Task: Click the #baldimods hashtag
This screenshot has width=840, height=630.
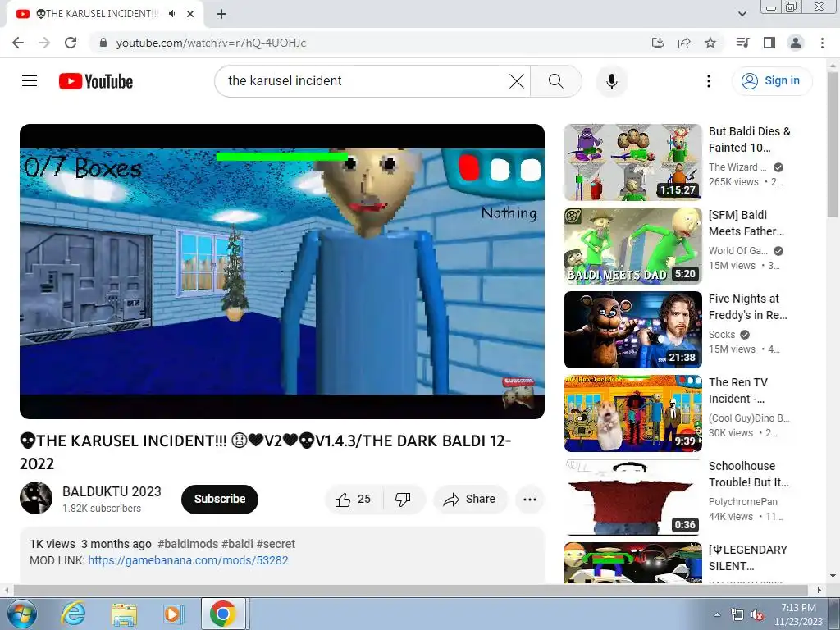Action: [x=188, y=544]
